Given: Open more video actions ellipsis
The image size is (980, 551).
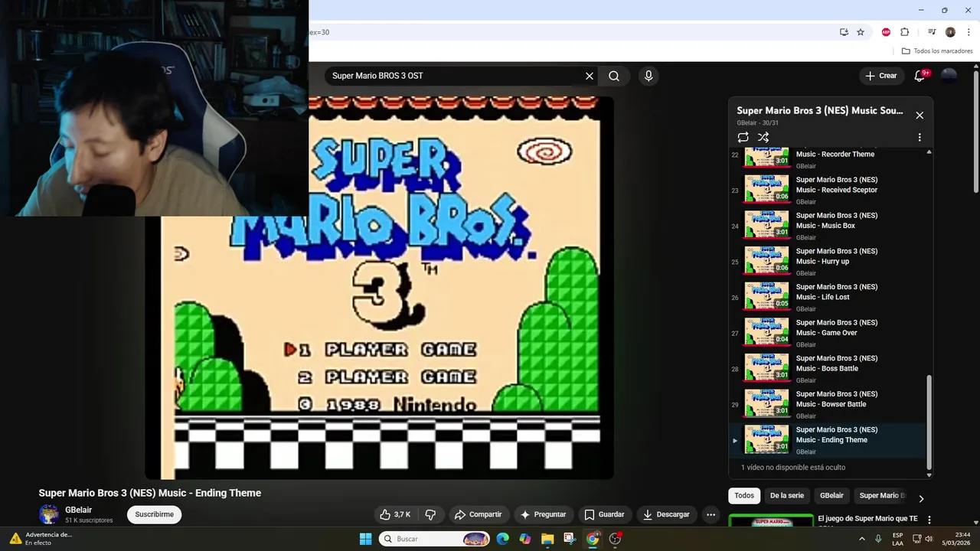Looking at the screenshot, I should tap(710, 514).
